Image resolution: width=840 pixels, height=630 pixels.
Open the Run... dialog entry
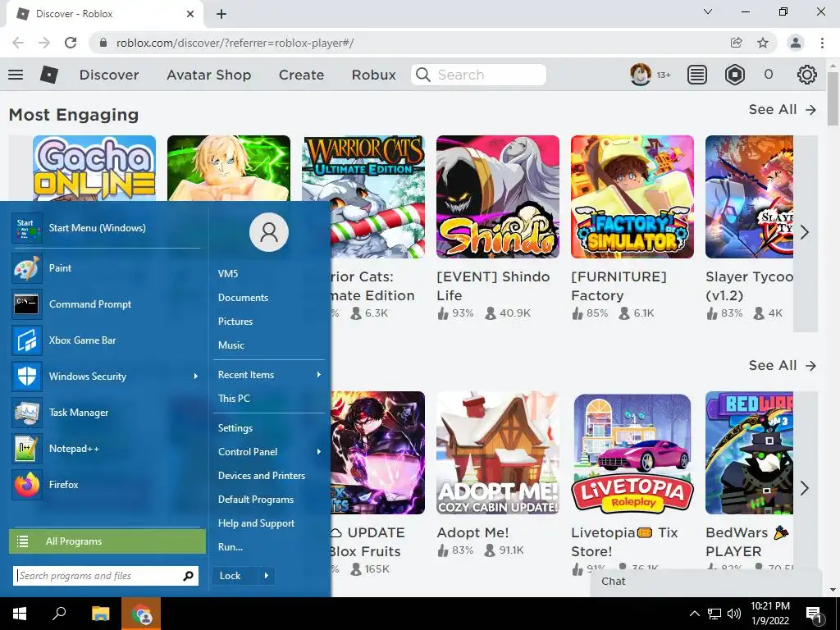[231, 547]
